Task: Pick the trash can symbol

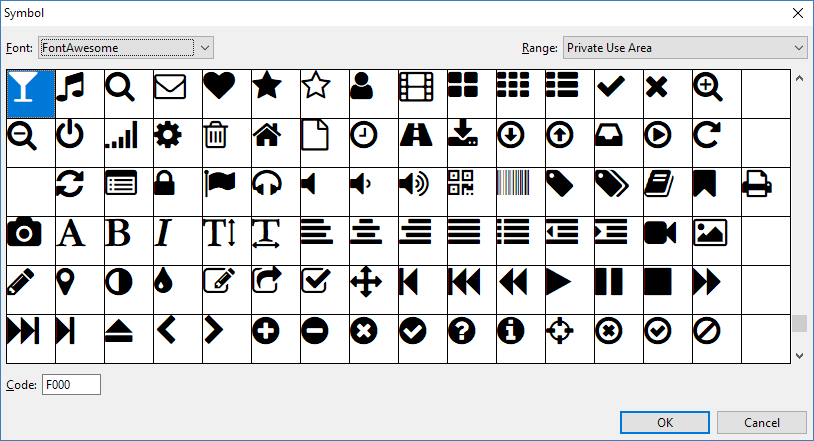Action: [x=226, y=142]
